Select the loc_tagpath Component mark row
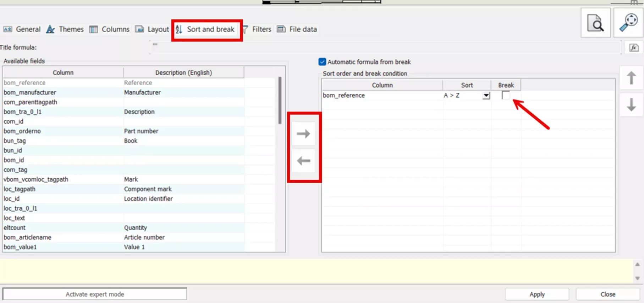 123,189
